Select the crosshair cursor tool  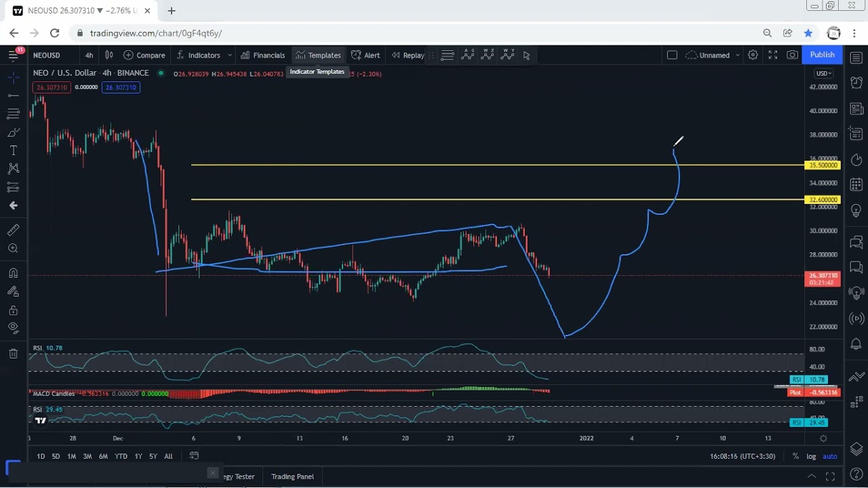click(13, 77)
